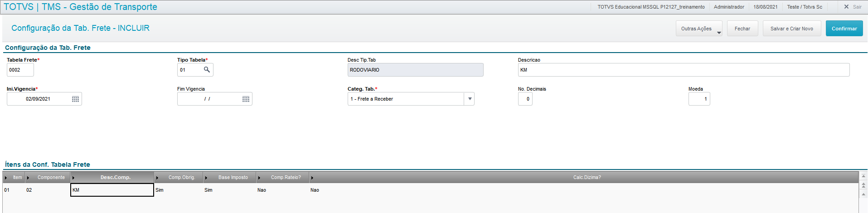Click the Salvar e Criar Novo button

pos(792,29)
